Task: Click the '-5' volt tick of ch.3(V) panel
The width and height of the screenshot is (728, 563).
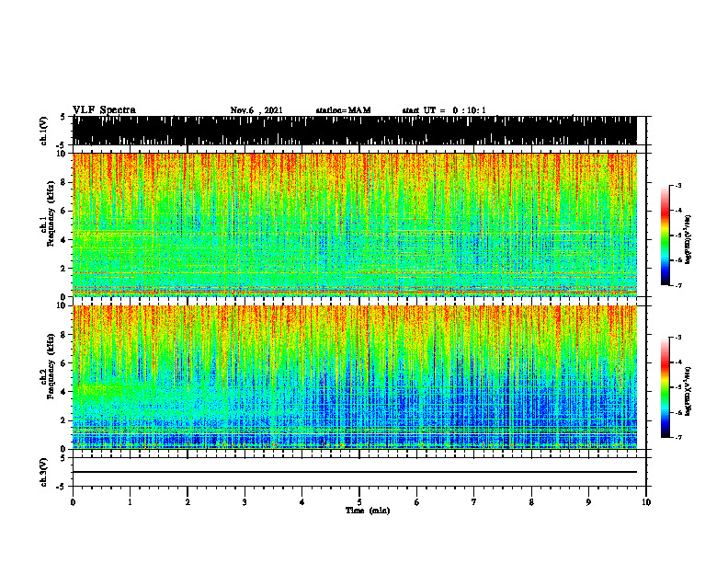Action: [62, 487]
